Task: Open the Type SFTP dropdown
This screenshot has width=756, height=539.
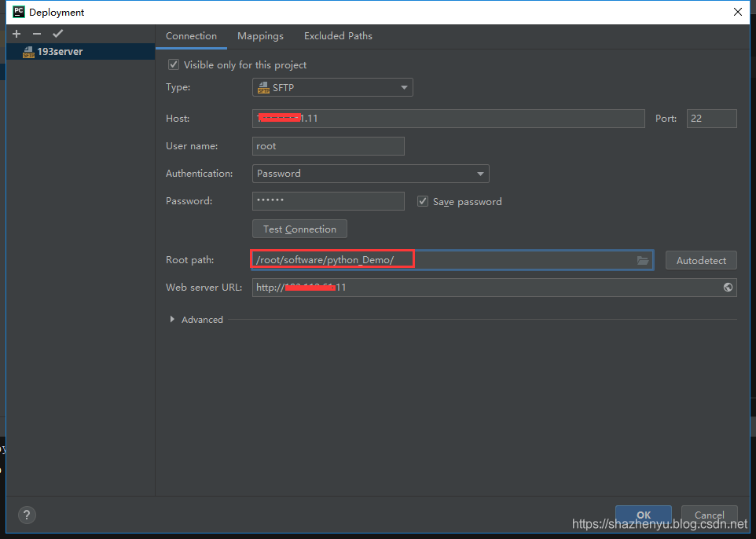Action: [332, 87]
